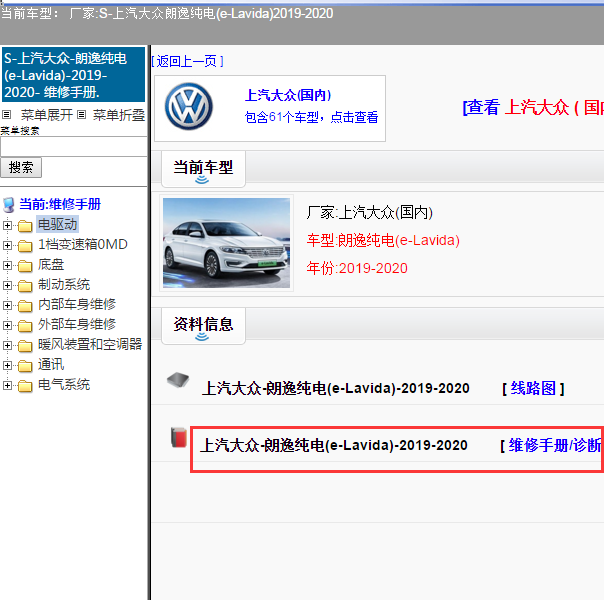Click the 当前车型 tab header
Screen dimensions: 604x600
pos(203,168)
